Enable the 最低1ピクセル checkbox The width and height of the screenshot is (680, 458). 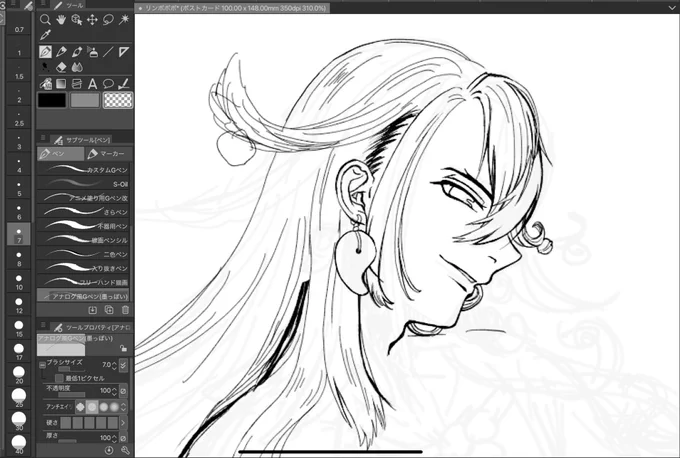point(59,378)
